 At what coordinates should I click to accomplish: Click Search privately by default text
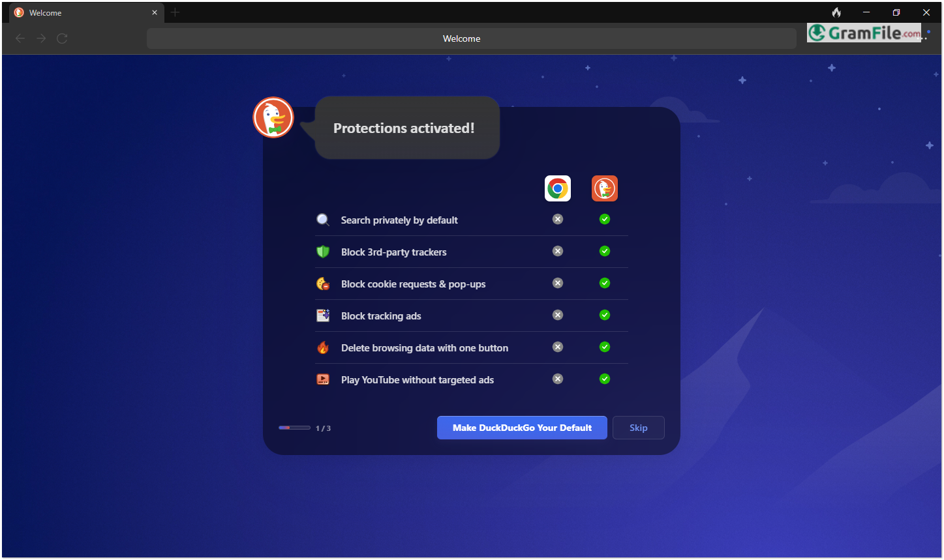coord(399,220)
